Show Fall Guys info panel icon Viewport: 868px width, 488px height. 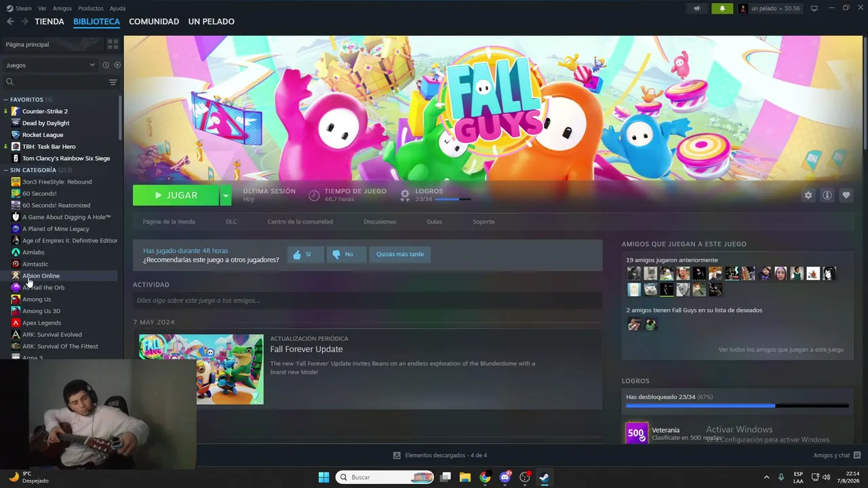827,195
